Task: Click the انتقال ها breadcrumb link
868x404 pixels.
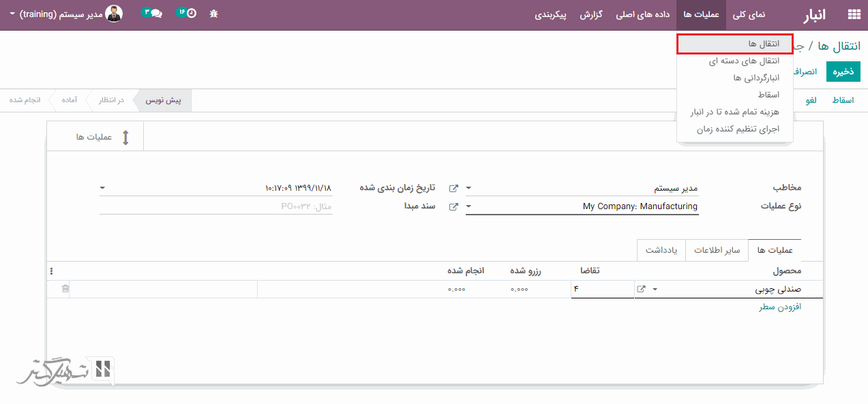Action: click(839, 46)
